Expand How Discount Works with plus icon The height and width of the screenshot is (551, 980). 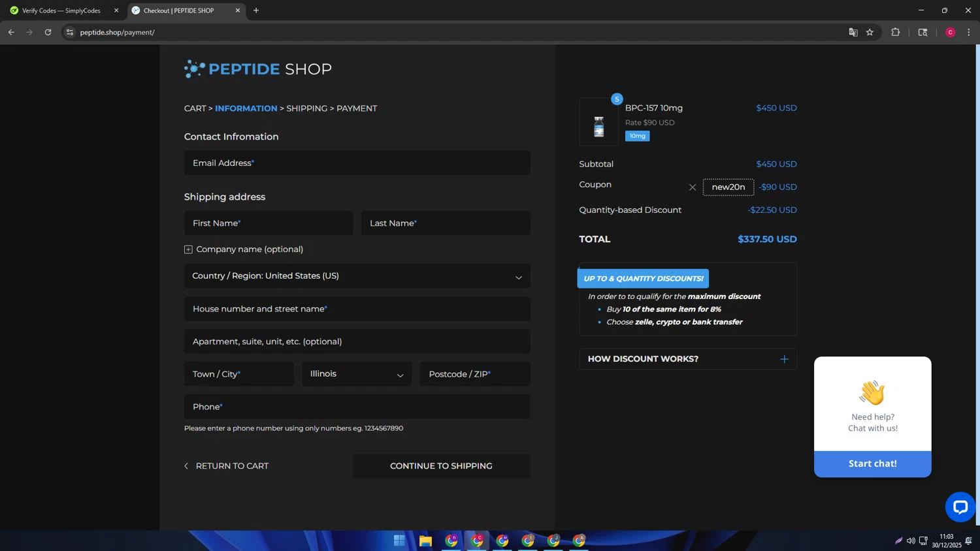click(x=784, y=359)
